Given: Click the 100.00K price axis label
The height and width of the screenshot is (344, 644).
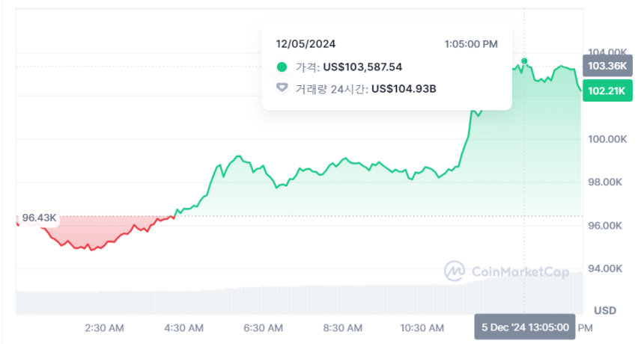Looking at the screenshot, I should (607, 139).
